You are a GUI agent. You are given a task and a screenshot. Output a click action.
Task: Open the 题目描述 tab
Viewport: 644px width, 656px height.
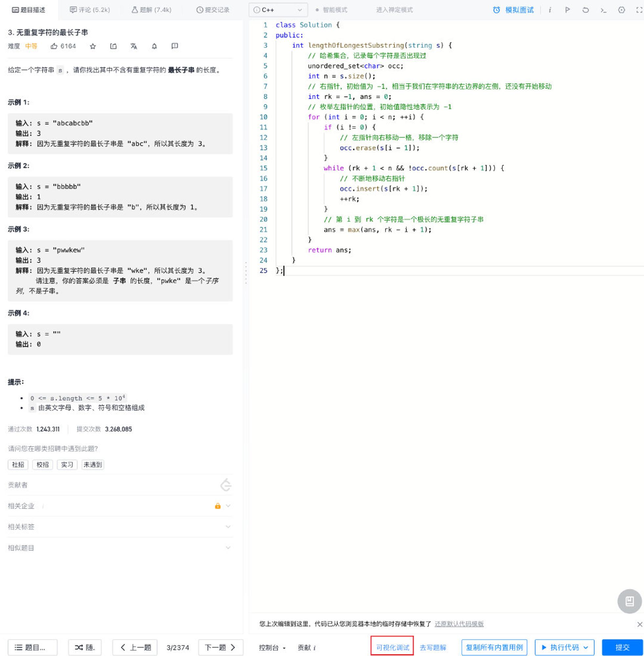(29, 10)
